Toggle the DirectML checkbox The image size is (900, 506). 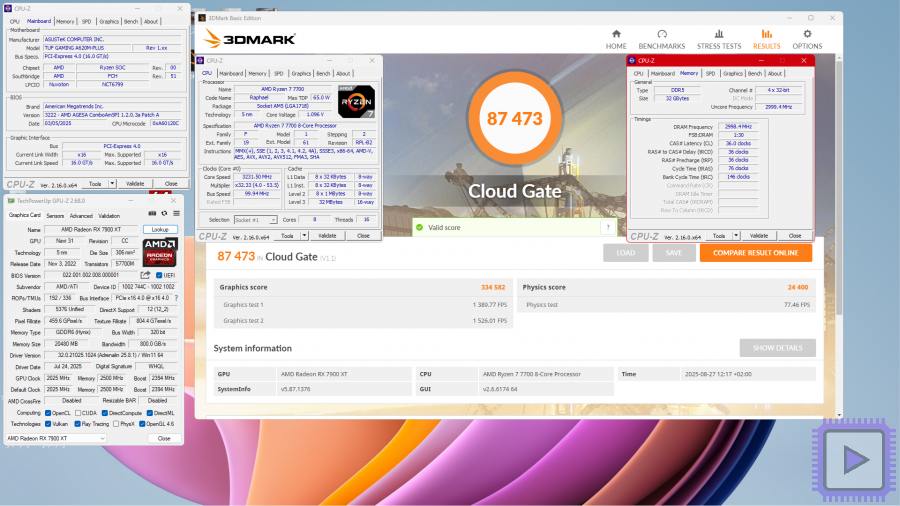coord(149,413)
